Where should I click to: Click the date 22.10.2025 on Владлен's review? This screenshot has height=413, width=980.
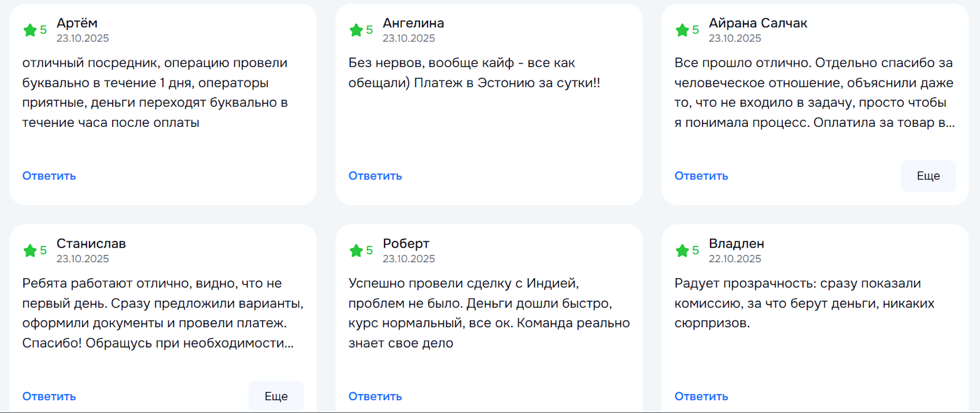click(x=734, y=259)
